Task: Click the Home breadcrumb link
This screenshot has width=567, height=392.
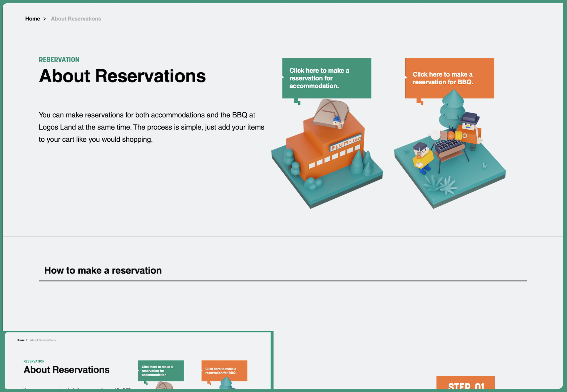Action: tap(32, 19)
